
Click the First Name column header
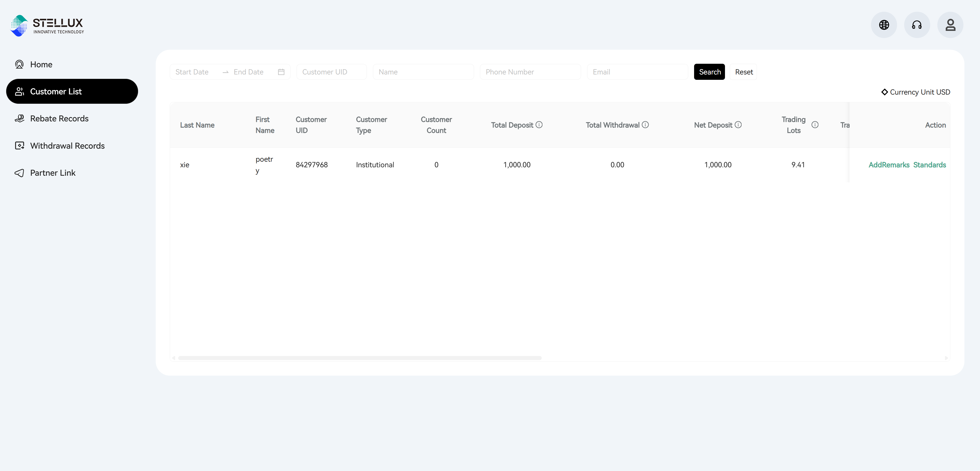265,125
